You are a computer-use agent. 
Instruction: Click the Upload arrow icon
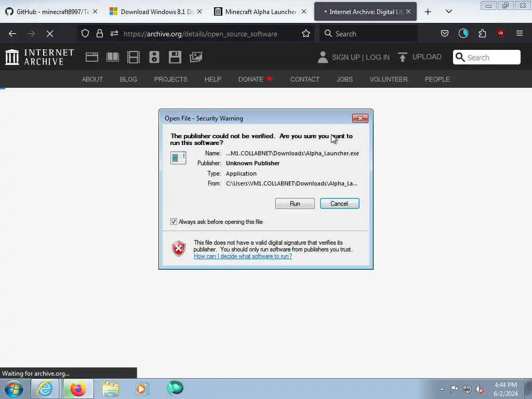[x=403, y=57]
